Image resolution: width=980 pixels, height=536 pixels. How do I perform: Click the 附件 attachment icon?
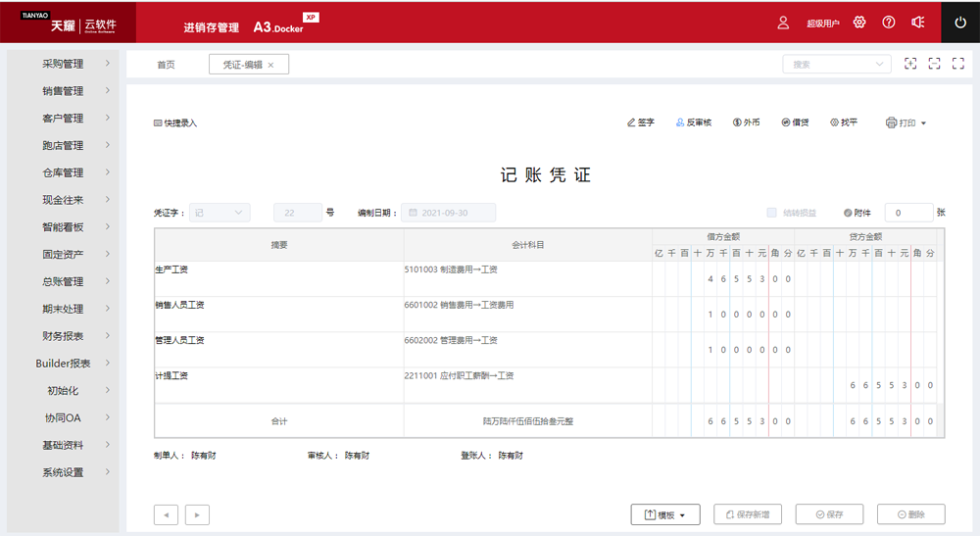coord(848,213)
